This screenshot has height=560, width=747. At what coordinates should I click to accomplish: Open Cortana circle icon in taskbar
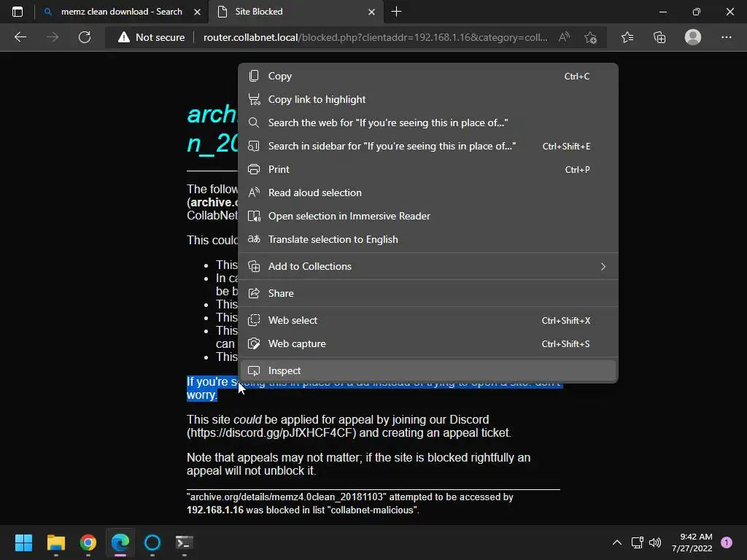(152, 542)
